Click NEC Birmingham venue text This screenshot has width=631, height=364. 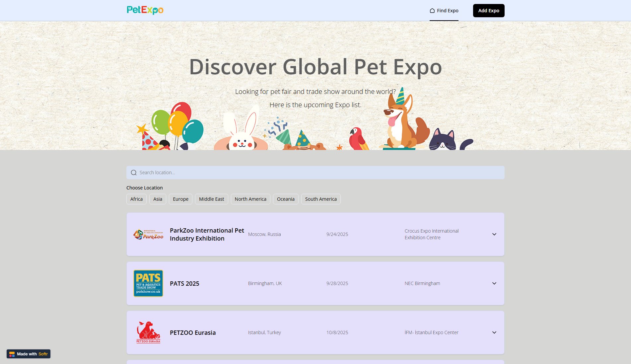(x=422, y=283)
